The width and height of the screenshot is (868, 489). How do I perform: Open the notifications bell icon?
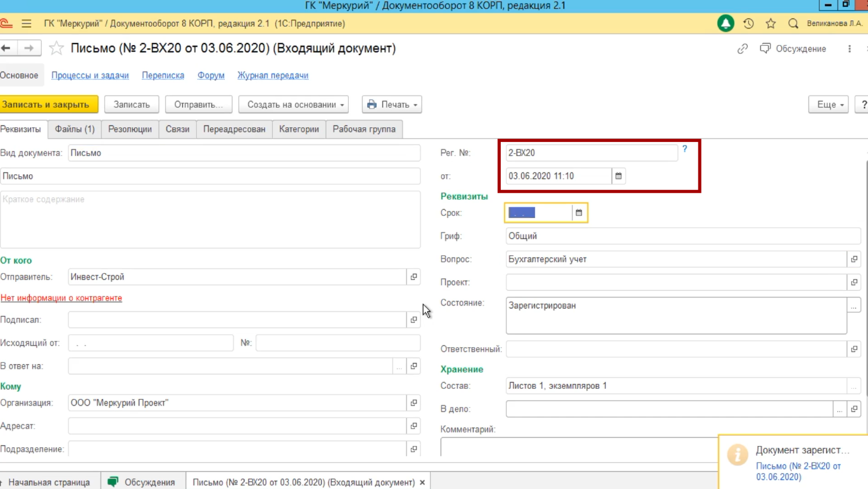click(x=726, y=23)
